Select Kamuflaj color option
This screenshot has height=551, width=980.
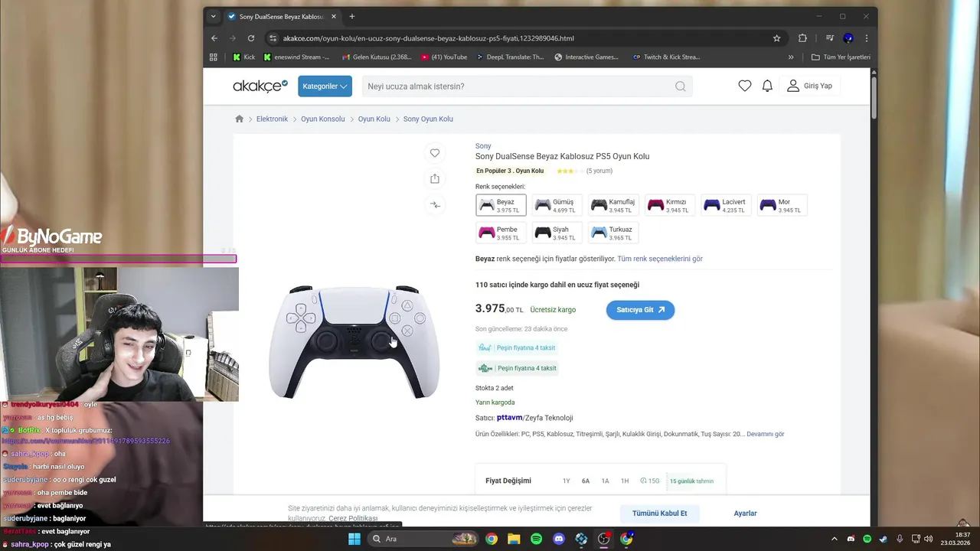coord(614,205)
